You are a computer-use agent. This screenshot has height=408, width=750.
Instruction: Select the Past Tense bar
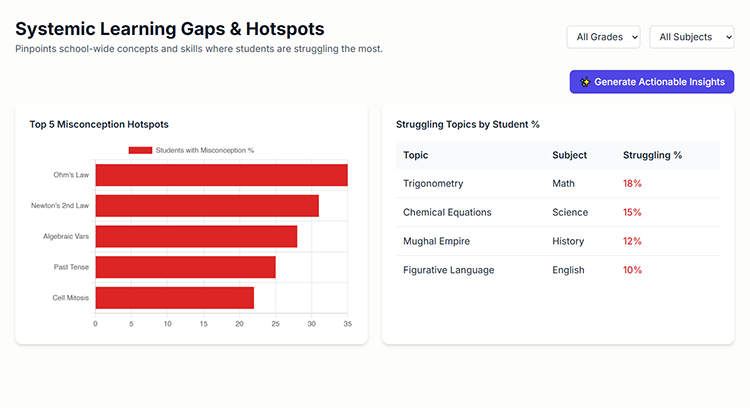click(x=185, y=267)
